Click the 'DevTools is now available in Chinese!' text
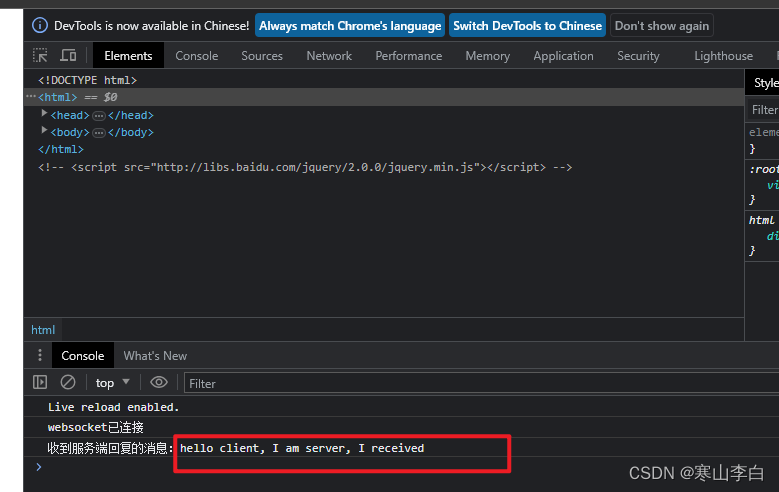 [152, 25]
